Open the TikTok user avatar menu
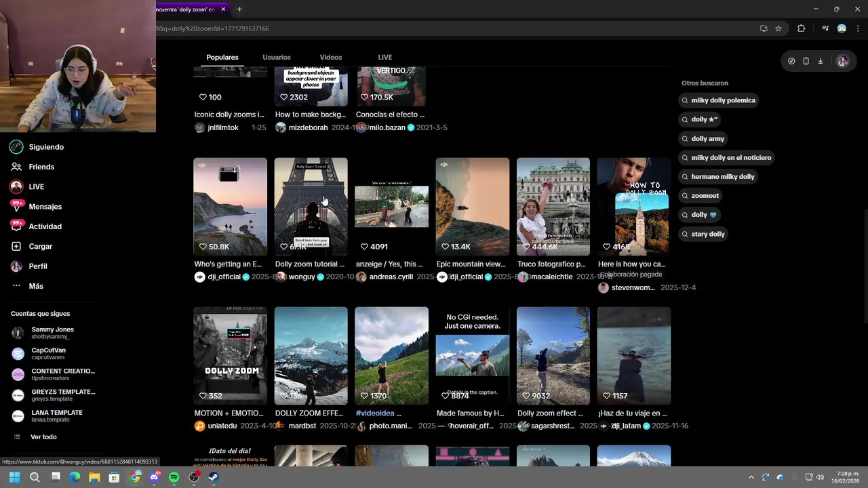Screen dimensions: 868x488 tap(842, 61)
